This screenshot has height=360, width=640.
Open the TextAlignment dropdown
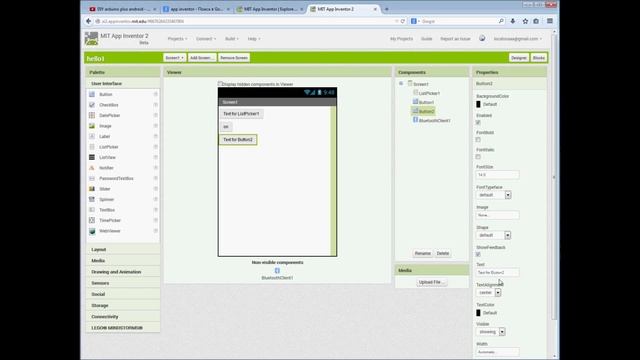click(x=489, y=293)
